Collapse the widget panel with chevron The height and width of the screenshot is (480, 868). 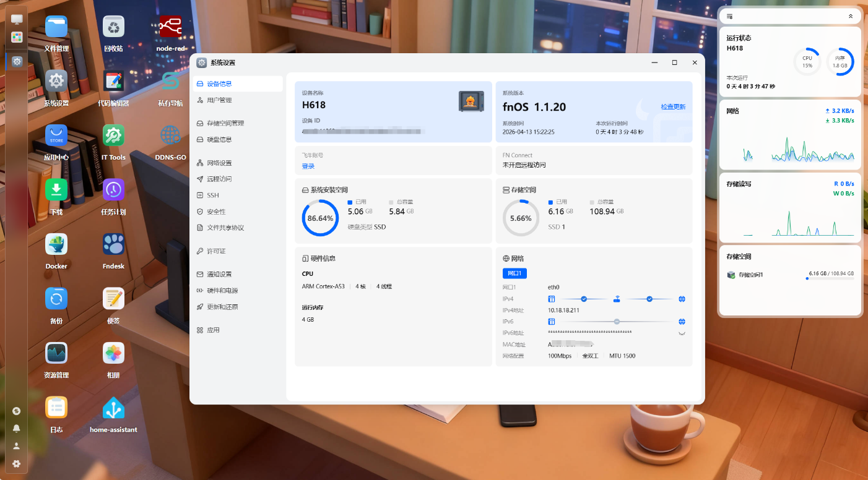coord(850,16)
